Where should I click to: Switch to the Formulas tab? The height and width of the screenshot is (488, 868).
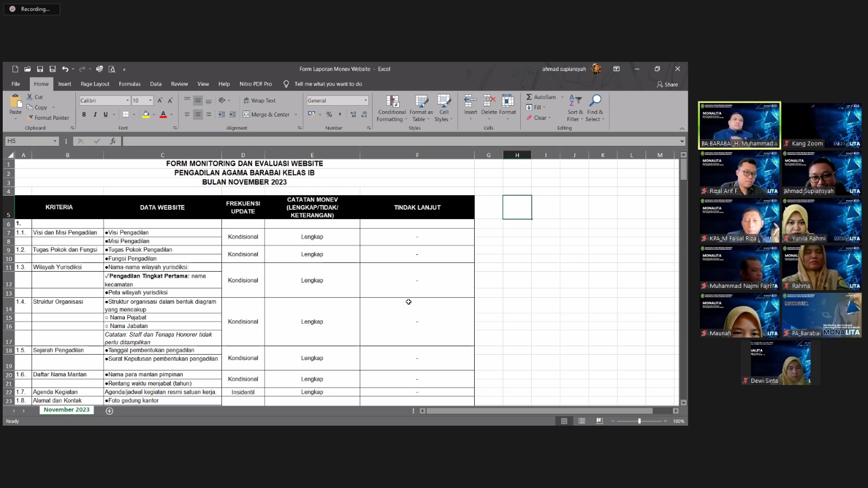pos(130,84)
